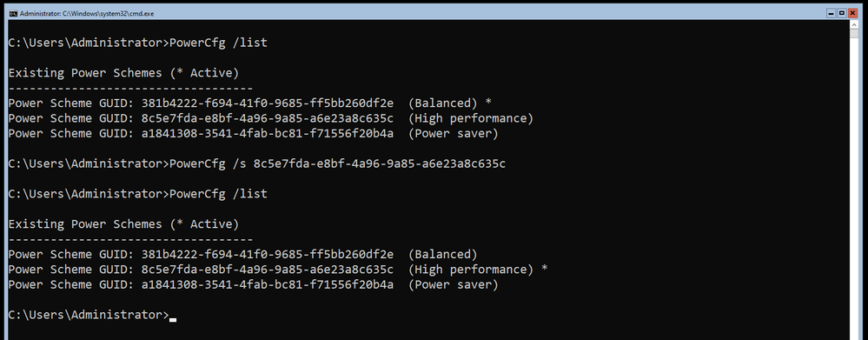Click the second PowerCfg /list command
Viewport: 868px width, 340px height.
[219, 194]
